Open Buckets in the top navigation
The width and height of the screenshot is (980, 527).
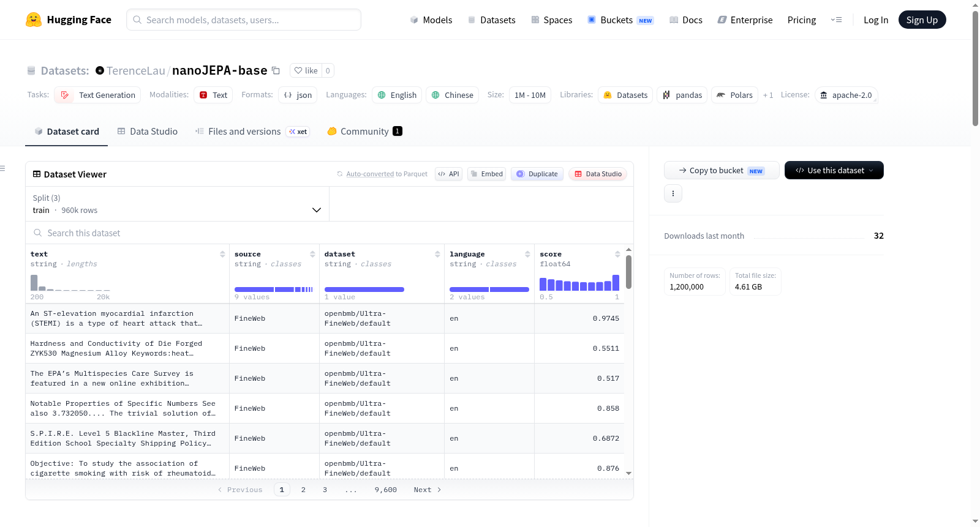[x=620, y=20]
